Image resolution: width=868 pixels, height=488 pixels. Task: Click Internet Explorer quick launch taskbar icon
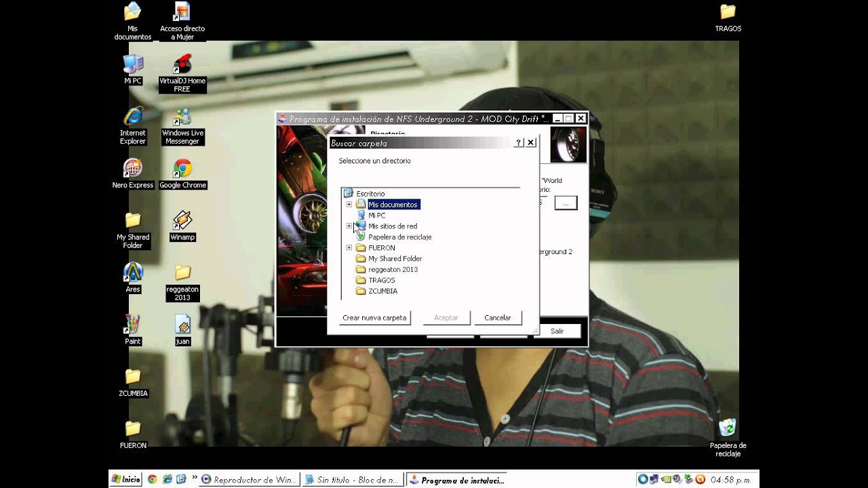[167, 479]
